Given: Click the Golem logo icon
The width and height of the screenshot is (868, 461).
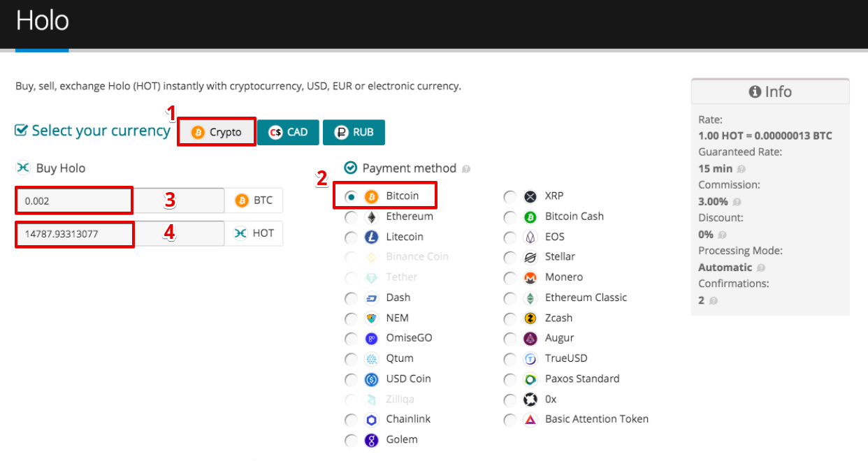Looking at the screenshot, I should pyautogui.click(x=371, y=440).
